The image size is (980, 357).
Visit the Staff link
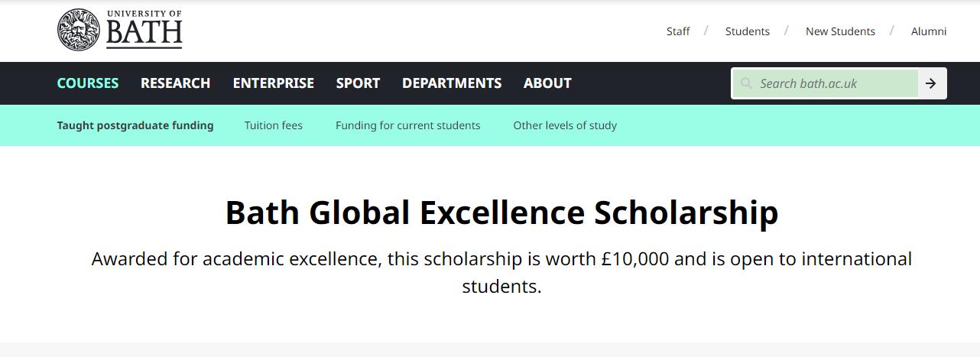[678, 31]
